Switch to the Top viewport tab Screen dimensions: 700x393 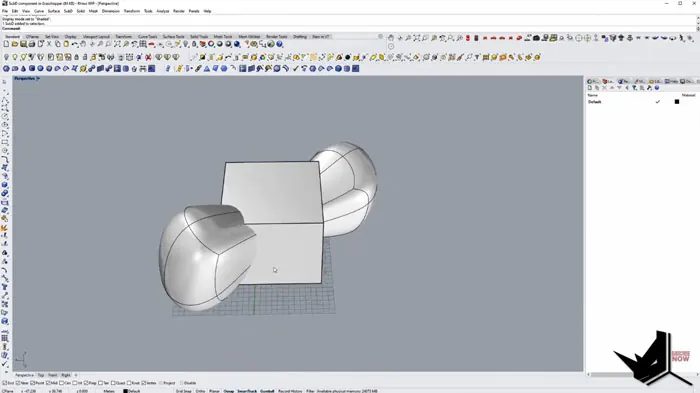(x=41, y=375)
